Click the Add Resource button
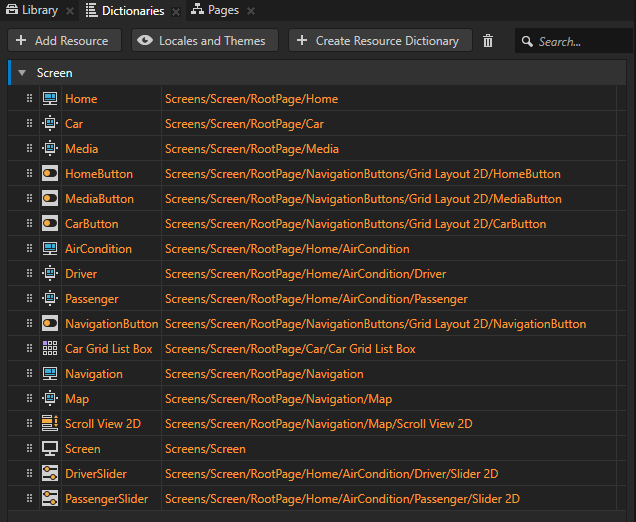 [64, 41]
